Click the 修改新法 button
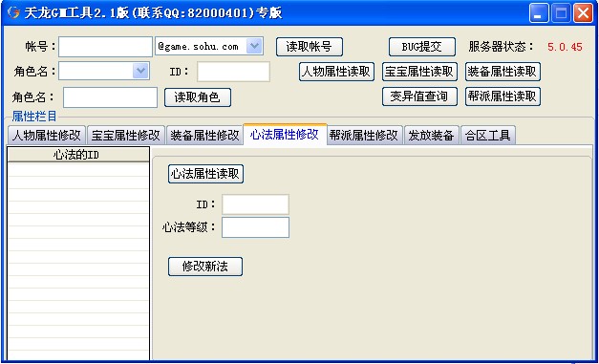 coord(205,267)
